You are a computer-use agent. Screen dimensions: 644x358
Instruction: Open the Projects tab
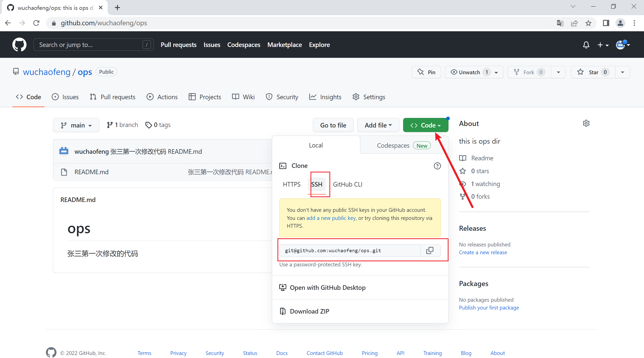205,97
